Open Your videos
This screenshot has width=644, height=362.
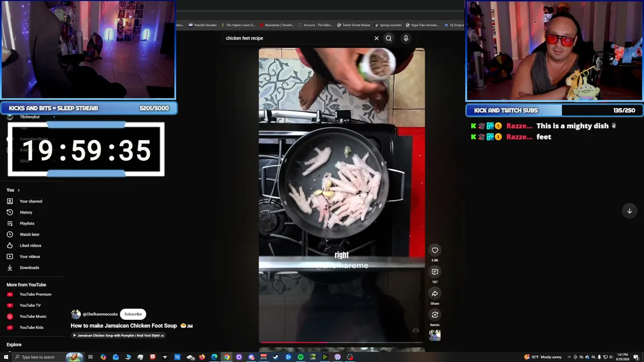pyautogui.click(x=30, y=256)
